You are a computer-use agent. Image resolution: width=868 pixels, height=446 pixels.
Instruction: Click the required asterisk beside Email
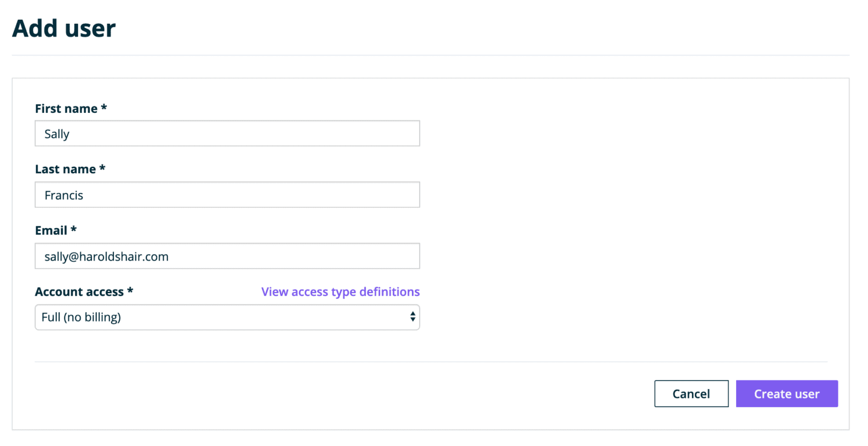pyautogui.click(x=73, y=230)
